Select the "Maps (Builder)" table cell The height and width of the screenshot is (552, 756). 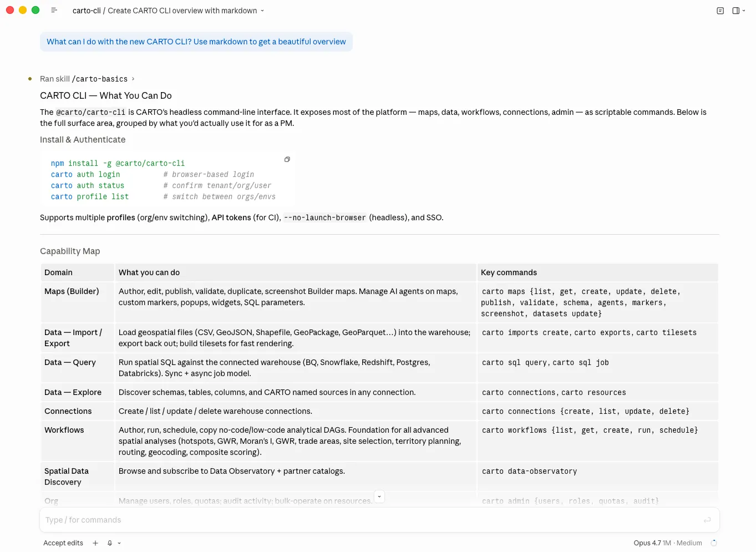point(78,302)
